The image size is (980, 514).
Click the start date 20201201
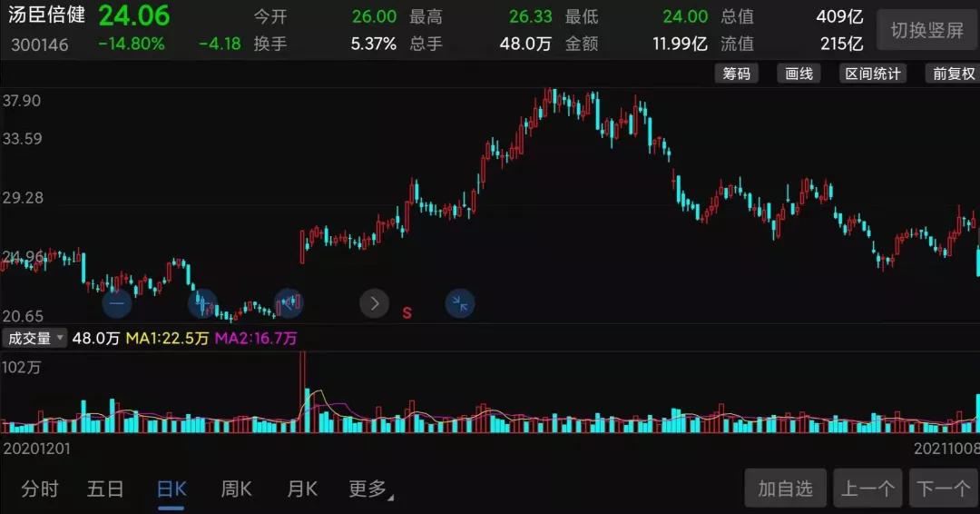click(37, 449)
